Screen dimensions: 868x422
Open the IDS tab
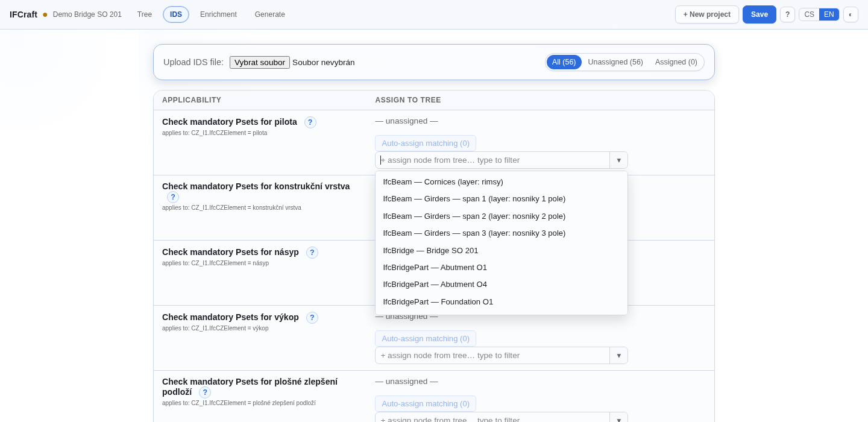pos(176,14)
